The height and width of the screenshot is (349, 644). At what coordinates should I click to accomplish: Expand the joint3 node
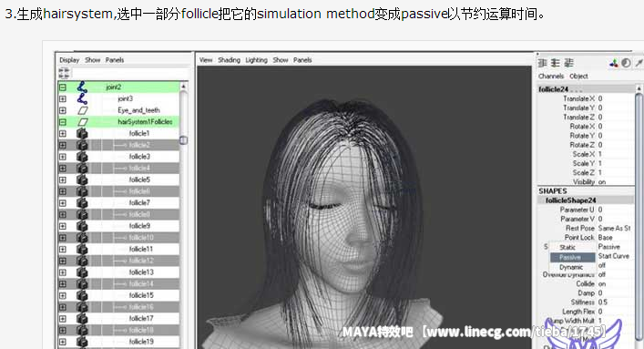(63, 98)
